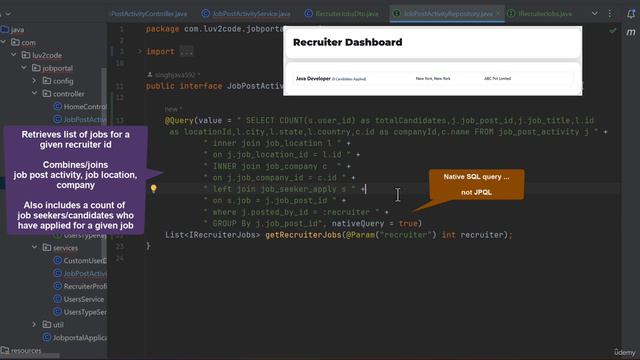Click the @Query annotation in editor

click(179, 120)
